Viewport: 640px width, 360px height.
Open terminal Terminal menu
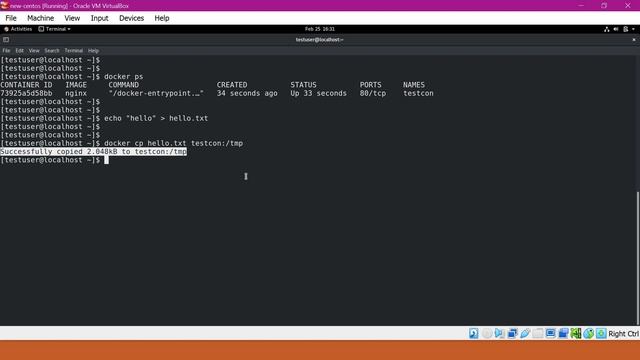(73, 51)
